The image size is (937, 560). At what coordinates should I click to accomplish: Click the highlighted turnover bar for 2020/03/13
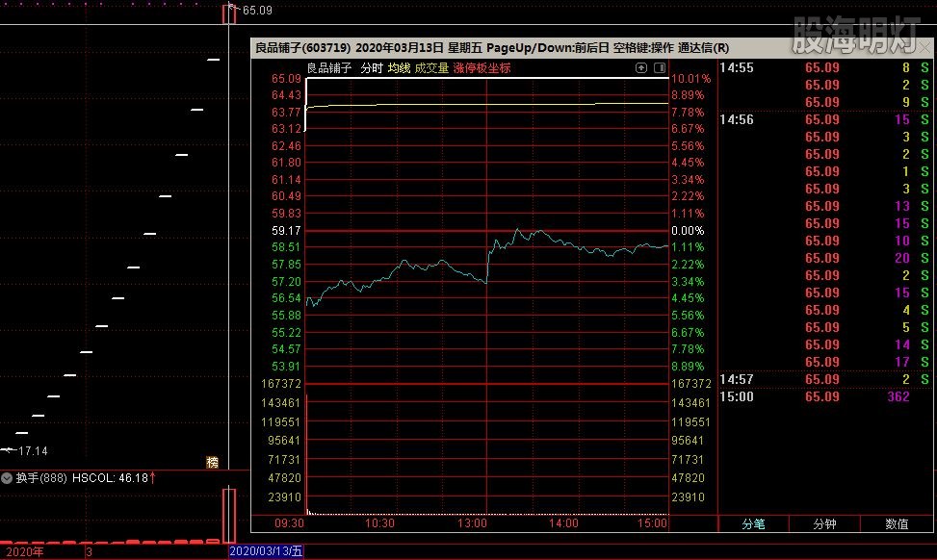click(x=229, y=516)
